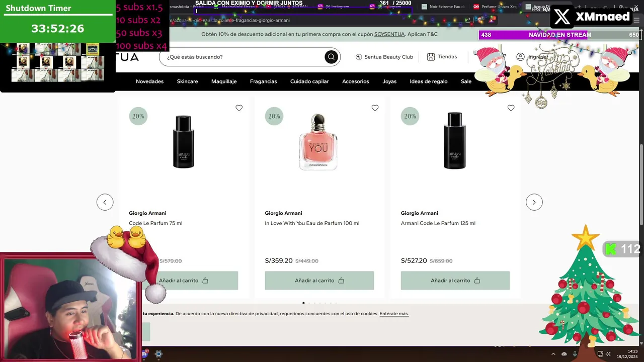Image resolution: width=644 pixels, height=362 pixels.
Task: Click 20% badge on In Love With You card
Action: point(274,116)
